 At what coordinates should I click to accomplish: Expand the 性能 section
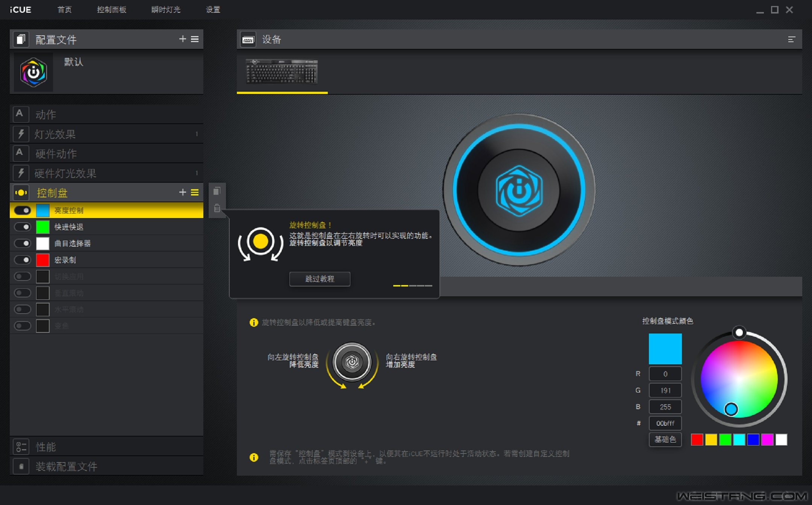tap(106, 447)
